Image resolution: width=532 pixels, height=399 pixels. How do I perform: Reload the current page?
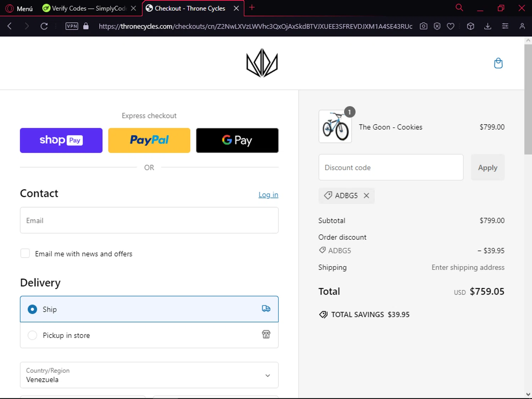[x=44, y=26]
